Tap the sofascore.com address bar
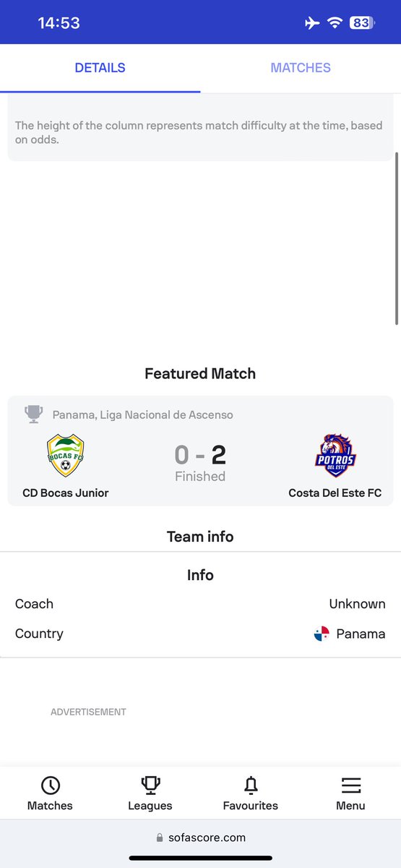Screen dimensions: 401x868 [x=200, y=838]
